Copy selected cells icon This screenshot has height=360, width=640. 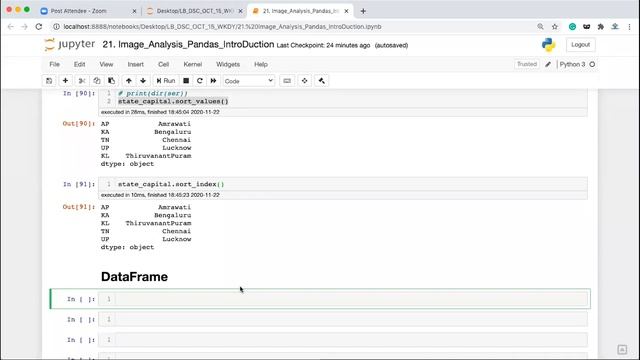pyautogui.click(x=97, y=81)
